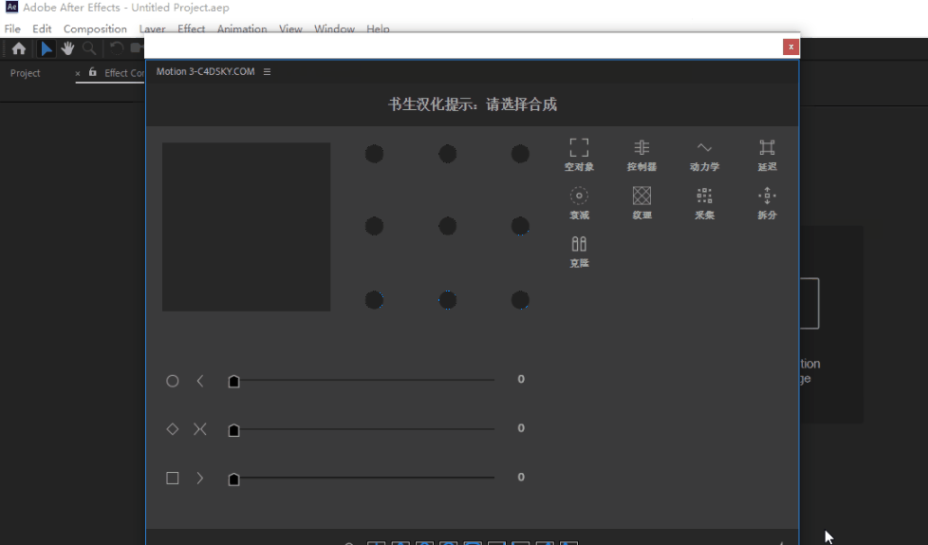Screen dimensions: 928x545
Task: Select the Selection arrow tool
Action: pyautogui.click(x=46, y=49)
